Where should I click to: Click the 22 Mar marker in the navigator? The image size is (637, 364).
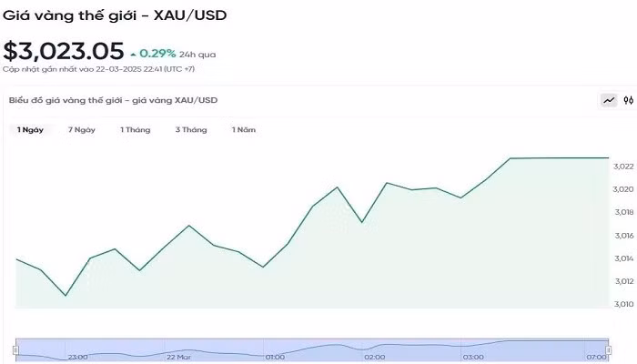[x=178, y=358]
